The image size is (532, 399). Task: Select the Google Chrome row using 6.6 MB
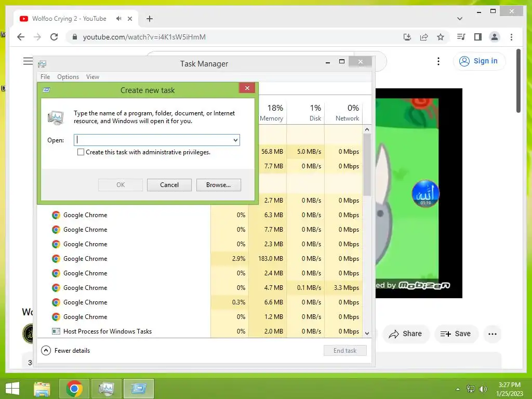click(200, 302)
